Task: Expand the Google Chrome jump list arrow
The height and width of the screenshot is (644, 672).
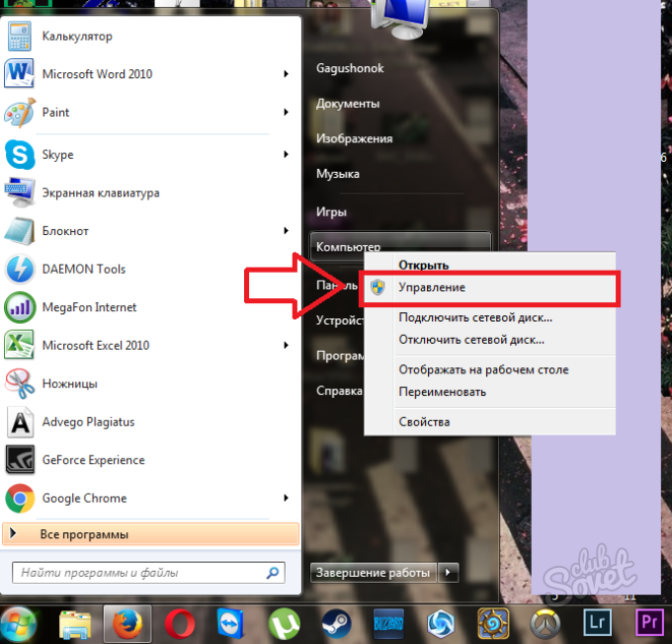Action: [x=286, y=498]
